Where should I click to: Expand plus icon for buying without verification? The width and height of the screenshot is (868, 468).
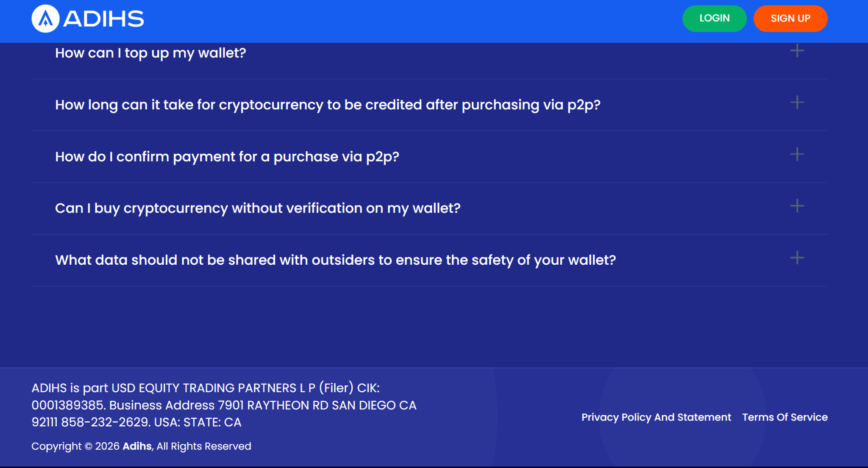(797, 206)
